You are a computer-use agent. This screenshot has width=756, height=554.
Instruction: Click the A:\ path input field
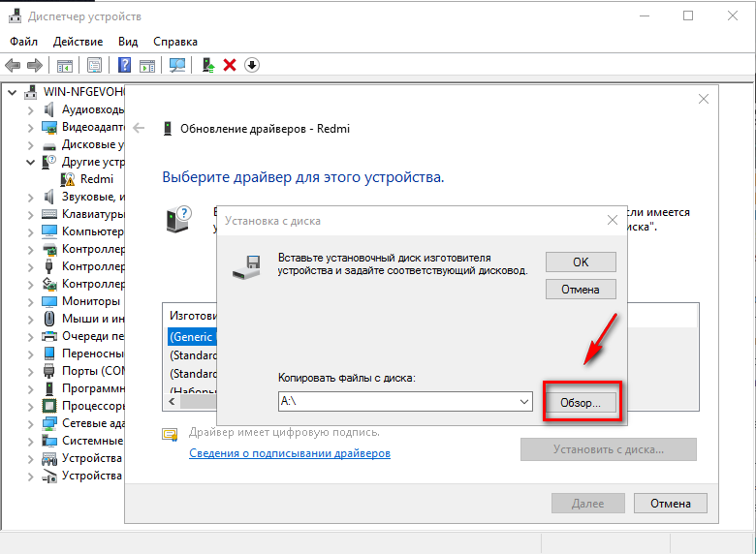click(x=395, y=401)
